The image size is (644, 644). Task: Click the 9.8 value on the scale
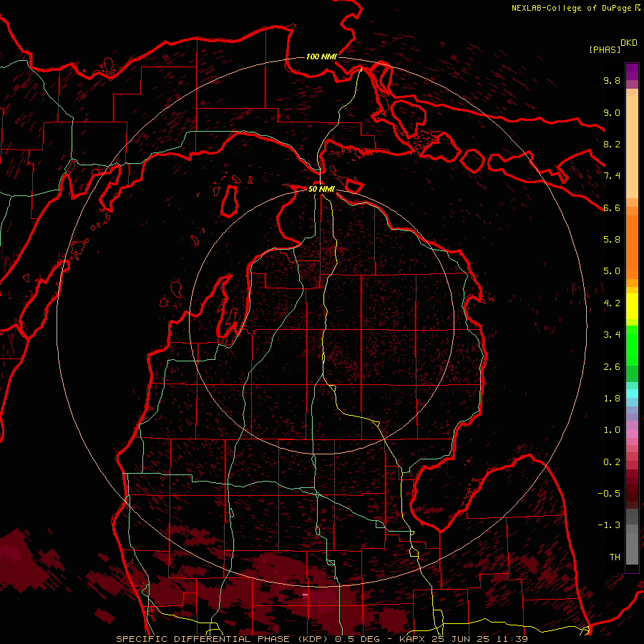(612, 80)
